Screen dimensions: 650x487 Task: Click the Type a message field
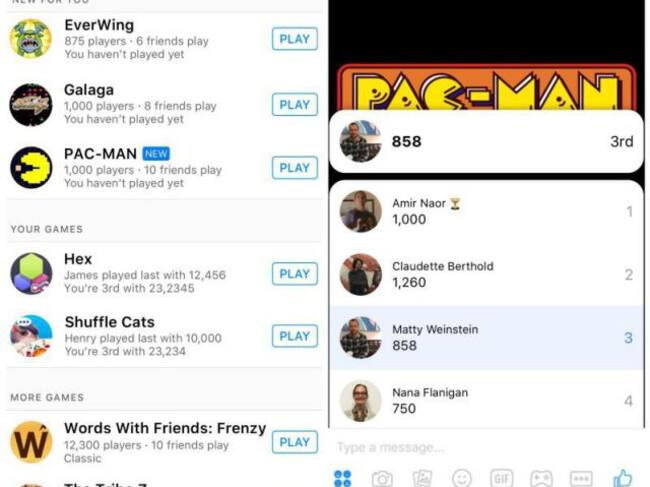[x=487, y=448]
